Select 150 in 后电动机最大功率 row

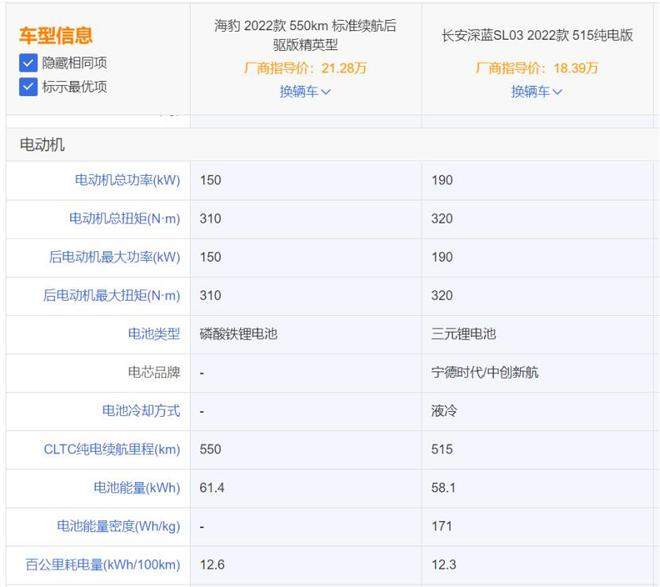coord(210,257)
